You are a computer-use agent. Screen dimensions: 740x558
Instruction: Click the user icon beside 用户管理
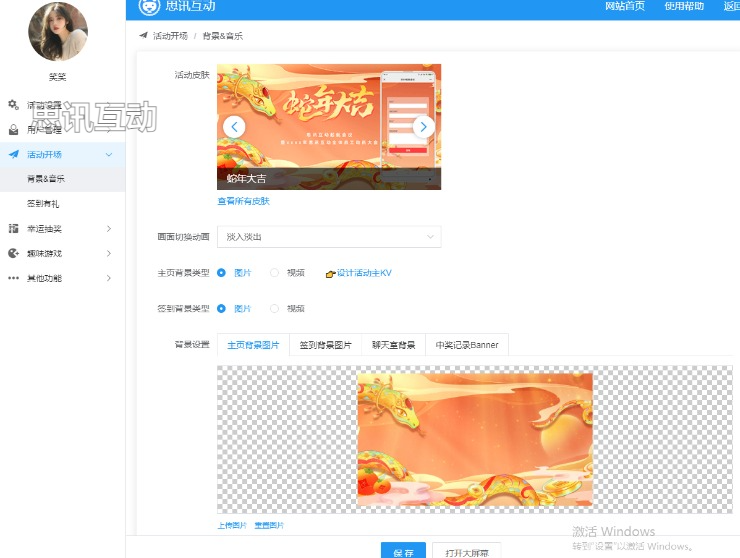(13, 129)
